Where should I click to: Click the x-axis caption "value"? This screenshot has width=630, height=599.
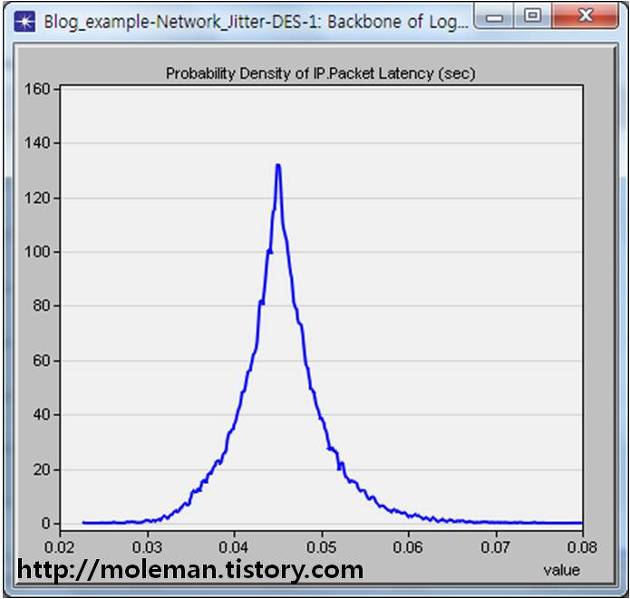click(x=562, y=570)
